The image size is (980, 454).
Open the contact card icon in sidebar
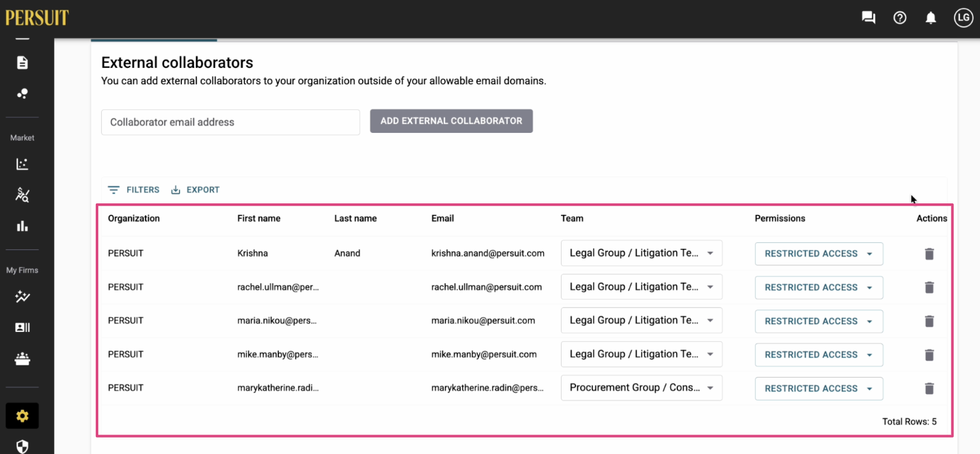tap(22, 327)
